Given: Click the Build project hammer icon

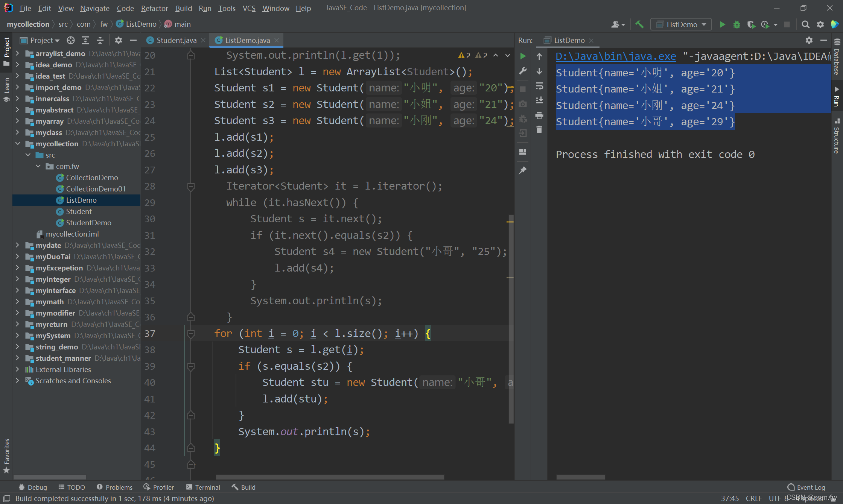Looking at the screenshot, I should 639,24.
